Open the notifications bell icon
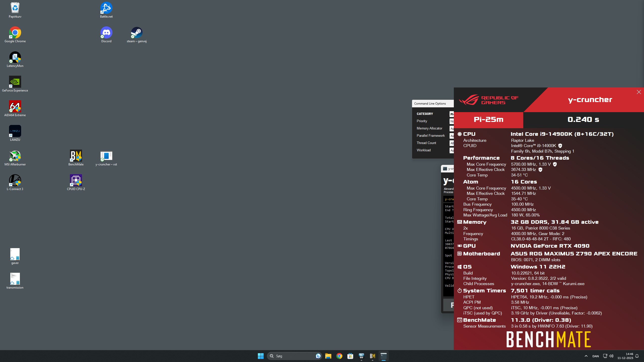 637,356
